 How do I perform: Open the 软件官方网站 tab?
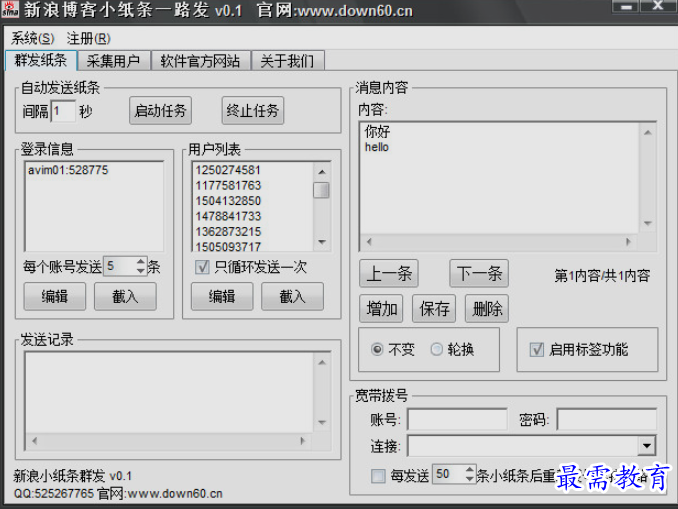200,61
